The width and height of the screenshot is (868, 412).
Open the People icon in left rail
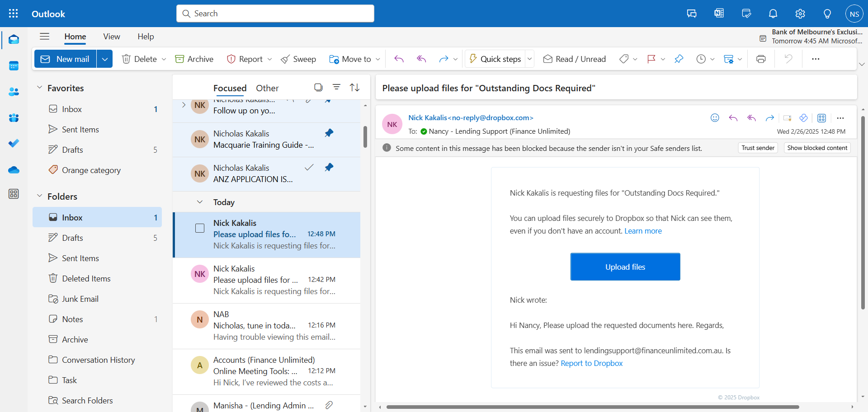coord(14,92)
